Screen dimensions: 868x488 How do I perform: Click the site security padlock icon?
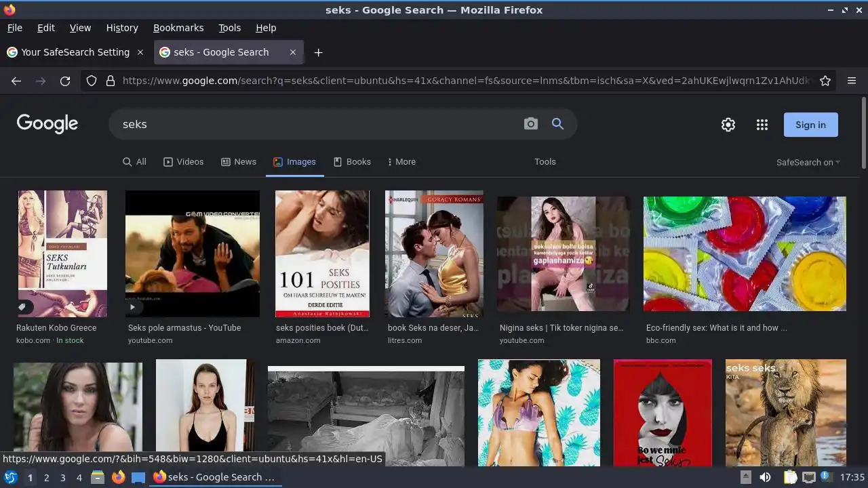pyautogui.click(x=111, y=81)
